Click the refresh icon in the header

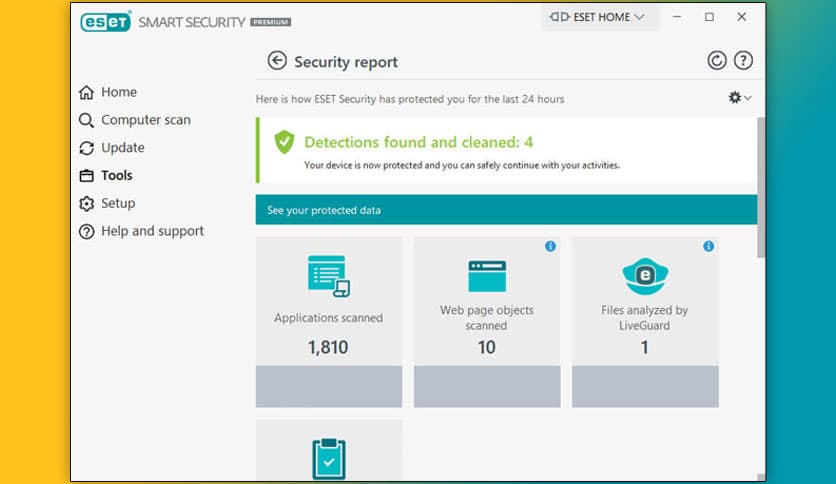(x=717, y=61)
